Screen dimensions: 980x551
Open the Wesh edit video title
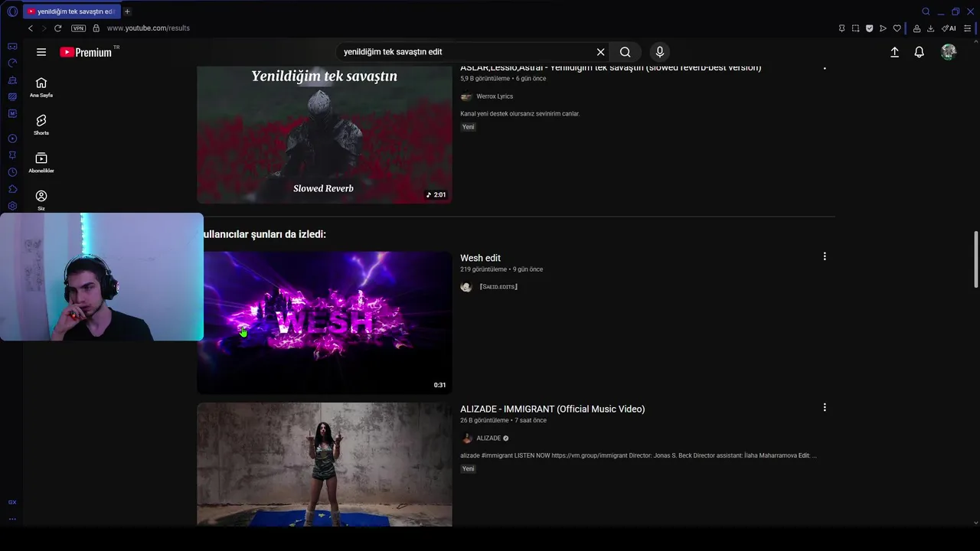pos(480,258)
